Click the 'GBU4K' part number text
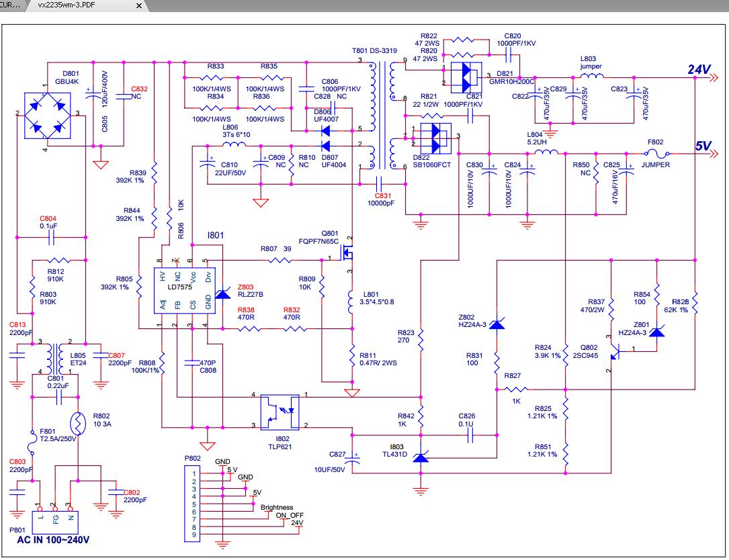 [x=67, y=81]
